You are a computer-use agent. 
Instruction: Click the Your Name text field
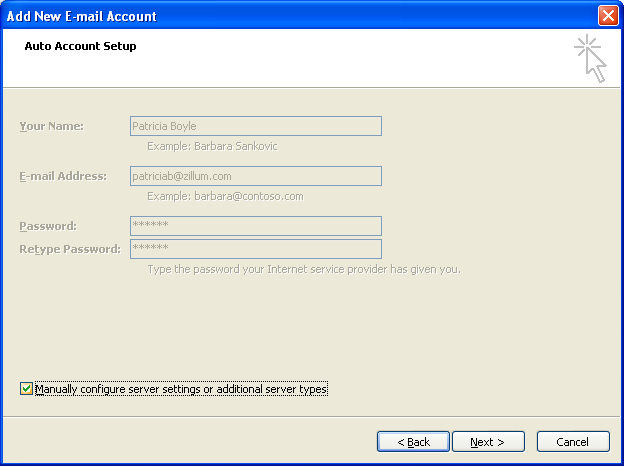[x=256, y=126]
